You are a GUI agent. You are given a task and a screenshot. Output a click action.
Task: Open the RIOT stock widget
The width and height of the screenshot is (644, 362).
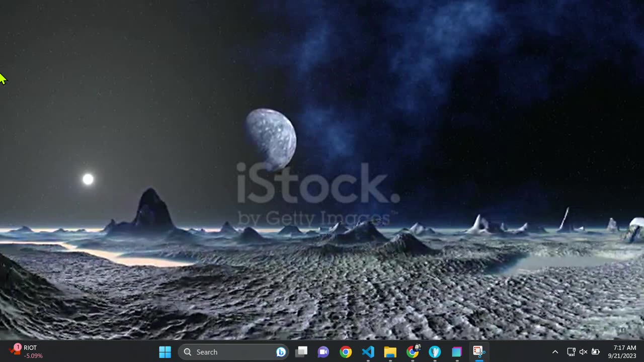pos(26,351)
